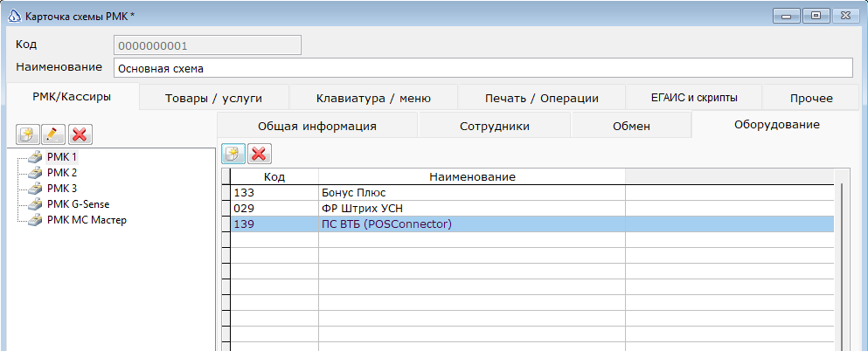Viewport: 868px width, 351px height.
Task: Add new equipment row with toolbar icon
Action: [233, 154]
